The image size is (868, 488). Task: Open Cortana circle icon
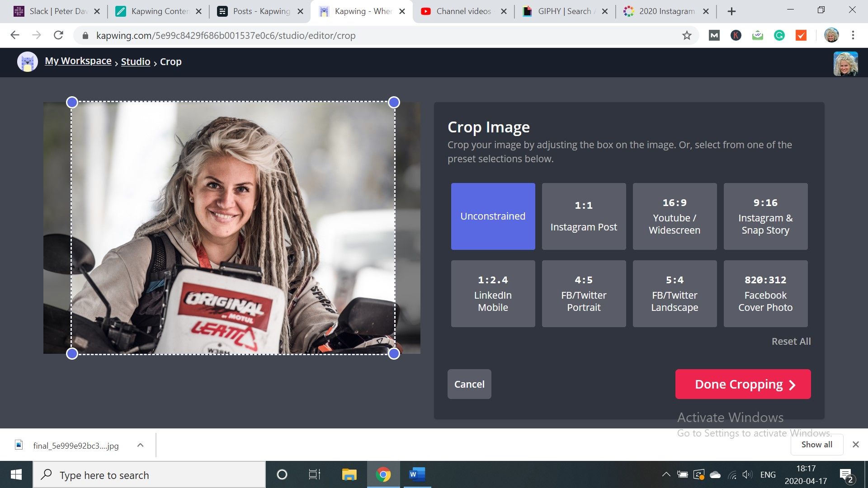click(282, 474)
